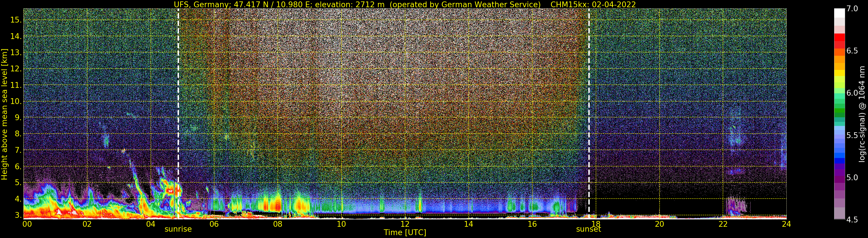Click the '14' time tick label
Screen dimensions: 868x238
pyautogui.click(x=468, y=224)
